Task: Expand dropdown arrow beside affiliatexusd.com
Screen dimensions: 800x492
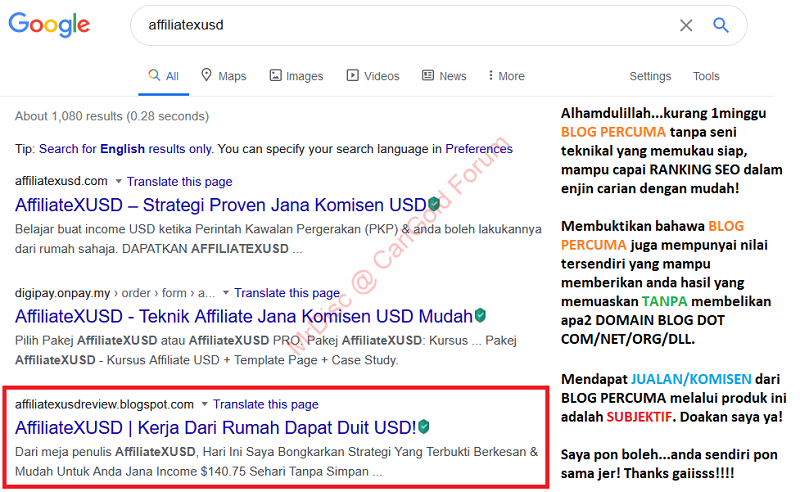Action: click(118, 181)
